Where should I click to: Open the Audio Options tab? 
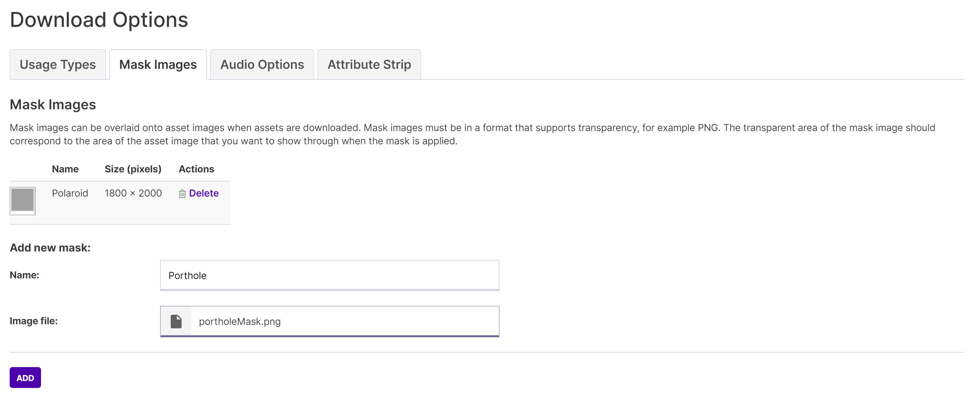tap(262, 64)
